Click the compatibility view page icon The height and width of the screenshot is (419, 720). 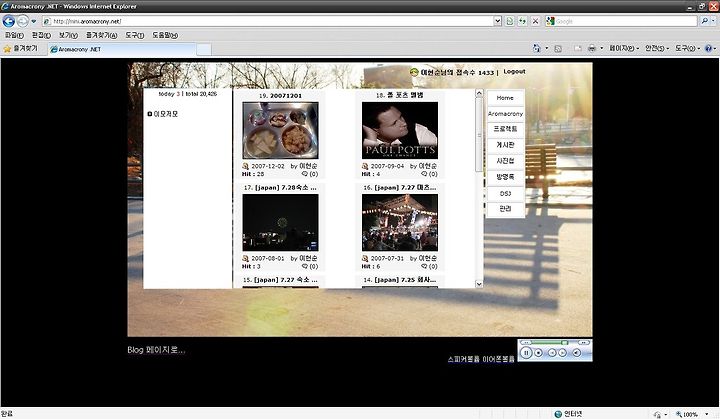(x=510, y=21)
